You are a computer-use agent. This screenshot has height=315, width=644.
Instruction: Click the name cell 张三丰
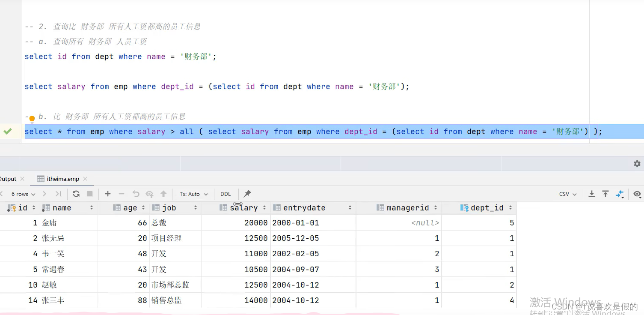pos(69,300)
